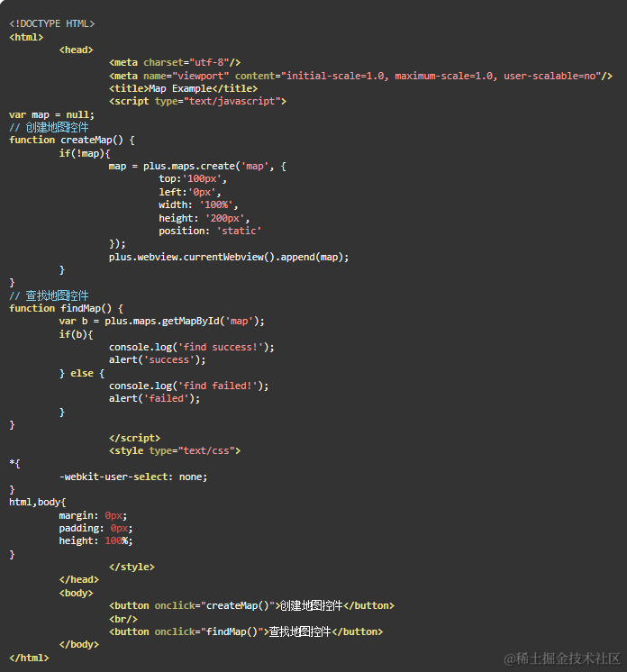
Task: Click the style type="text/css" opening tag
Action: (x=175, y=451)
